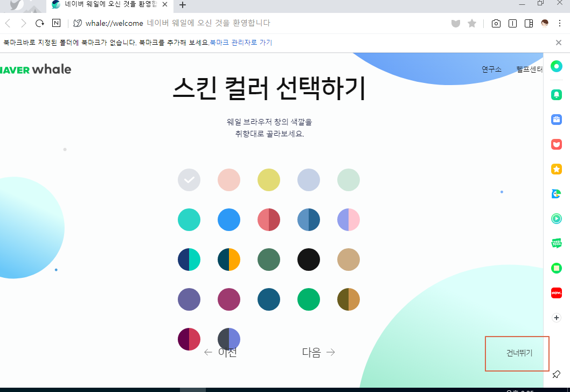Screen dimensions: 570x392
Task: Choose the burgundy and crimson split skin
Action: tap(189, 339)
